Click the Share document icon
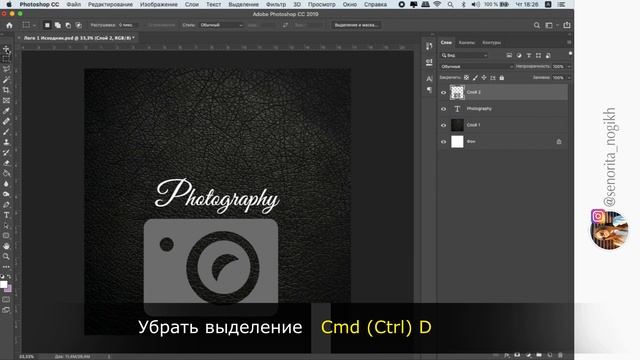640x360 pixels. pos(567,25)
